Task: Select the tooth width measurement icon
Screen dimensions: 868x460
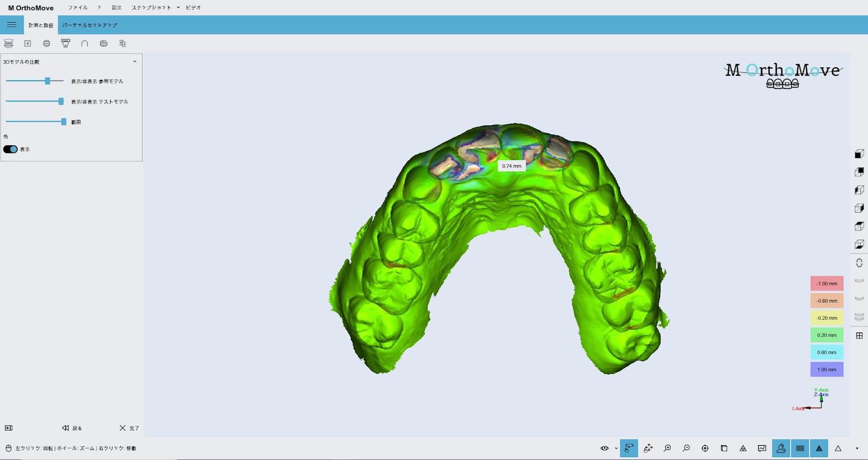Action: pos(65,43)
